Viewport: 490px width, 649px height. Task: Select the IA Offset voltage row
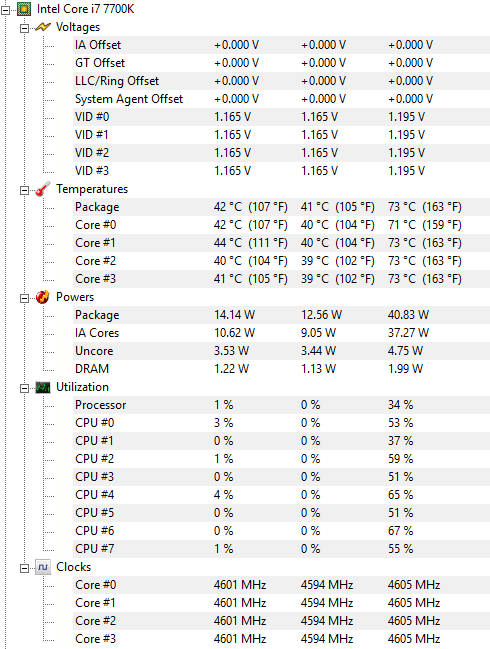pos(281,45)
